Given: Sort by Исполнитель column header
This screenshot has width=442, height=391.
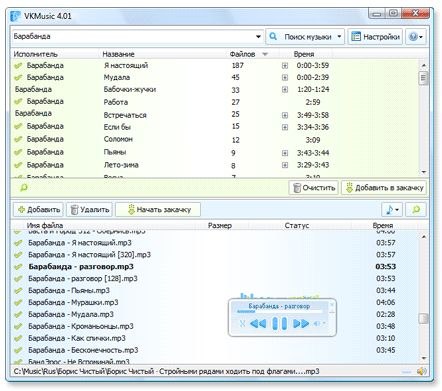Looking at the screenshot, I should (35, 54).
